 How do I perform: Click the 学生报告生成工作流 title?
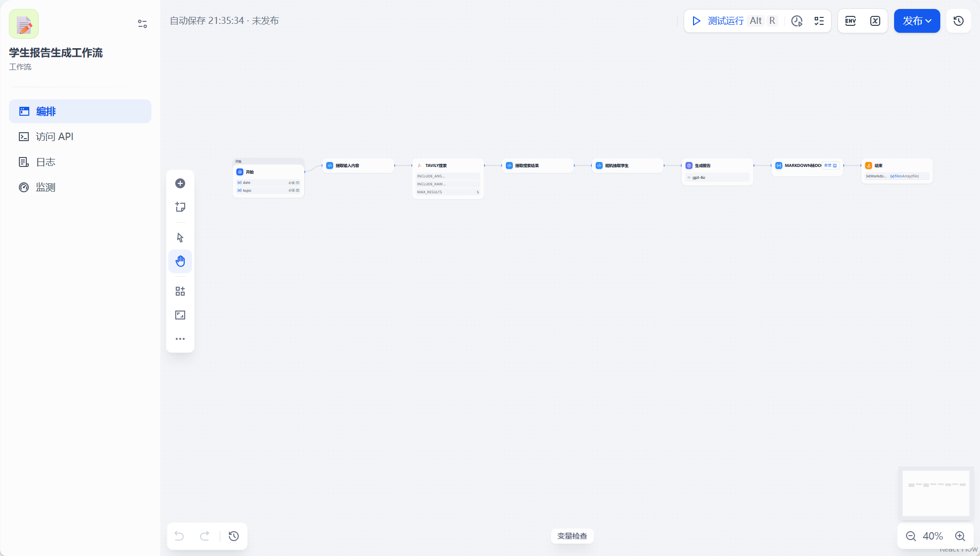pyautogui.click(x=56, y=53)
